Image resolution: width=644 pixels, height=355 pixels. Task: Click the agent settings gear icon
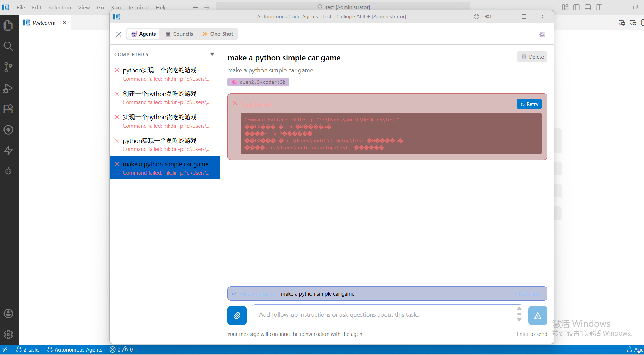[542, 34]
